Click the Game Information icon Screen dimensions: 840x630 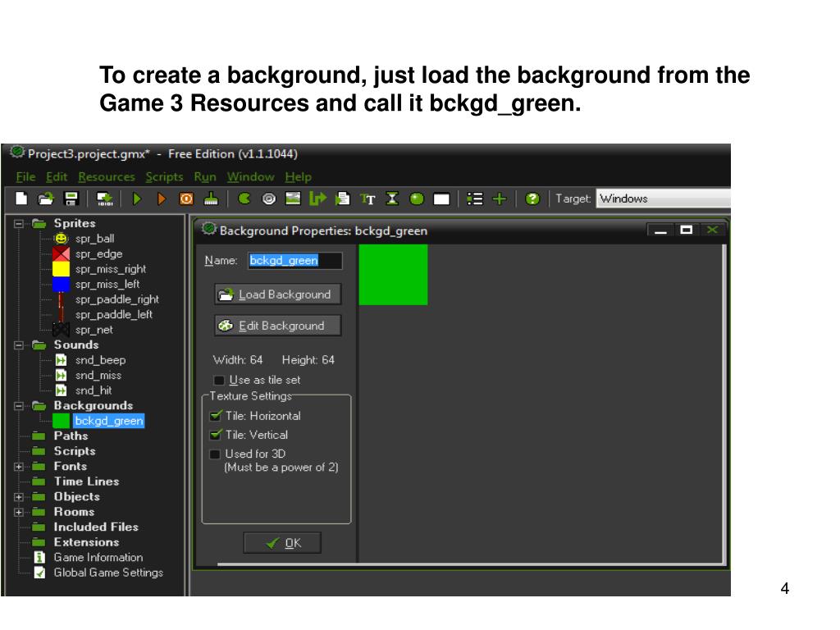point(39,557)
